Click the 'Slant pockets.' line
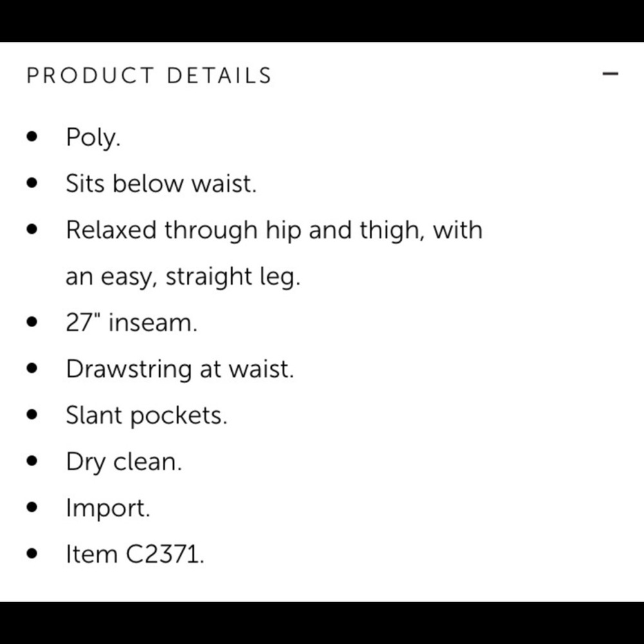The image size is (644, 644). [147, 415]
